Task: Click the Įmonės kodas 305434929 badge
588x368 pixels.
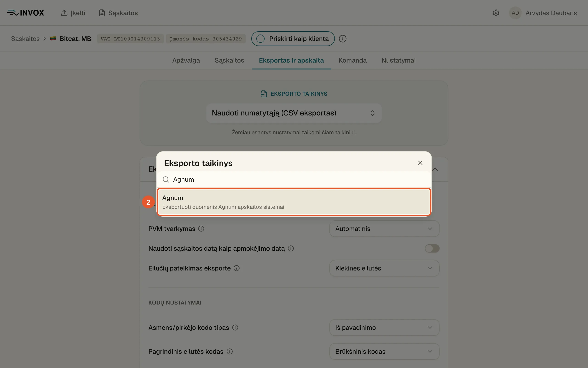Action: point(206,39)
